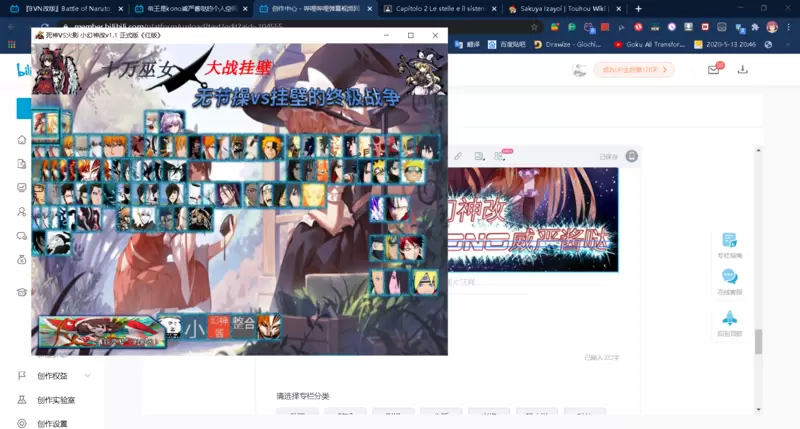Open 创作权益 in the sidebar
800x429 pixels.
(x=52, y=376)
